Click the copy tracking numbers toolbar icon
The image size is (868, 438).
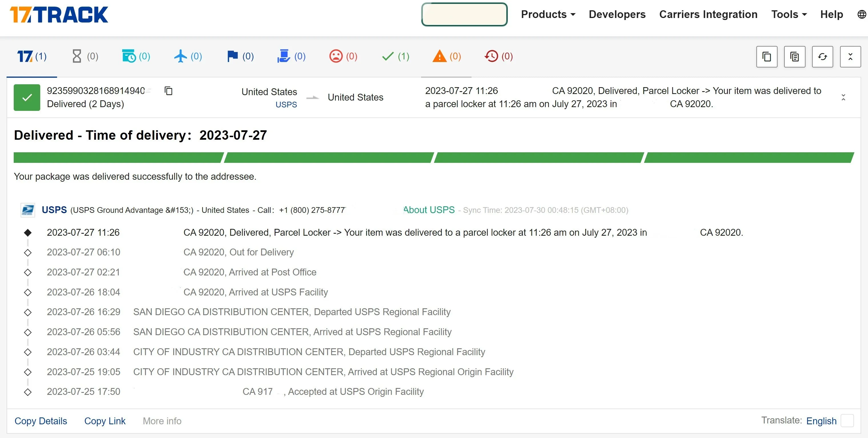tap(767, 57)
